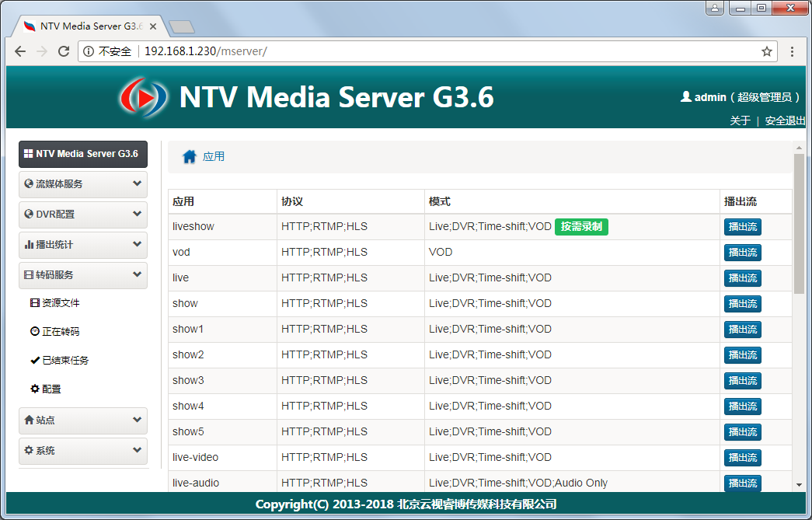The width and height of the screenshot is (812, 520).
Task: Click 播出流 button for show4
Action: 743,407
